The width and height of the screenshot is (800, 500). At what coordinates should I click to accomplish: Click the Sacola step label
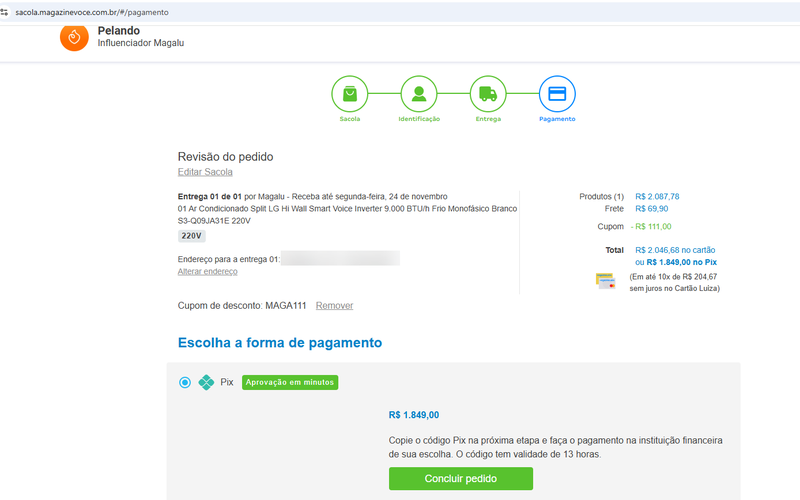tap(350, 119)
